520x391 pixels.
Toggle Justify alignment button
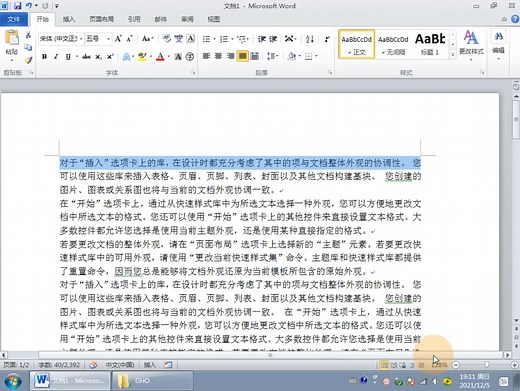click(243, 56)
